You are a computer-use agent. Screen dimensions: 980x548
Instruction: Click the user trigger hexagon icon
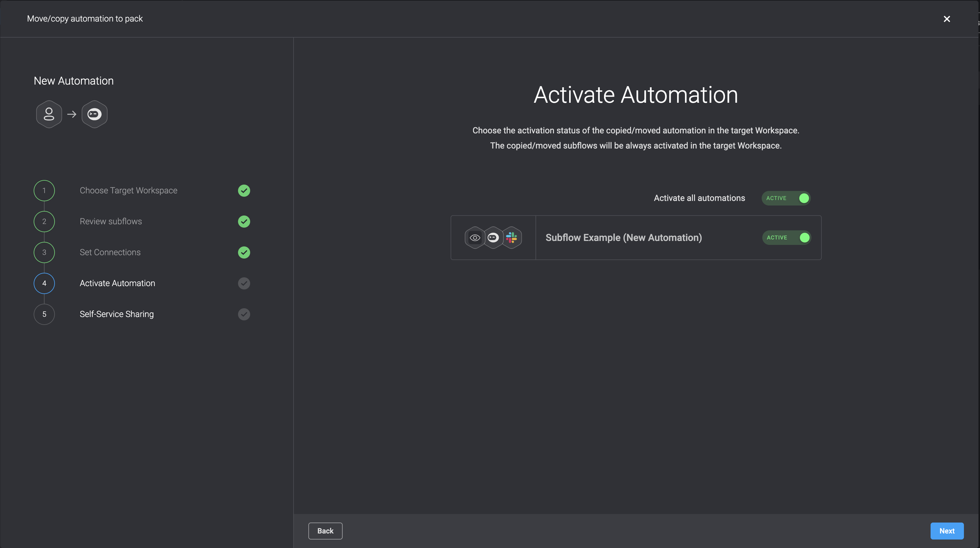(x=49, y=114)
